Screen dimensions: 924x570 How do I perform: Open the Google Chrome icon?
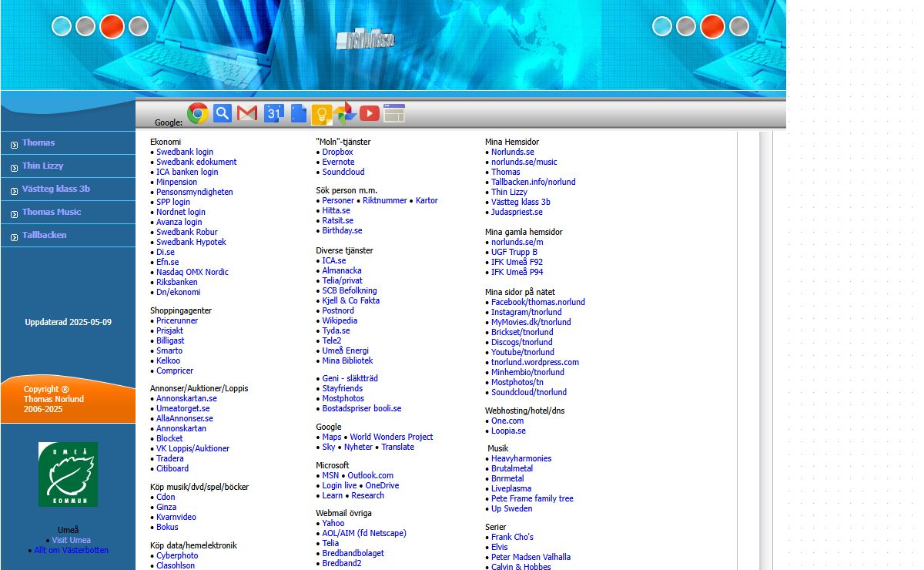point(198,113)
